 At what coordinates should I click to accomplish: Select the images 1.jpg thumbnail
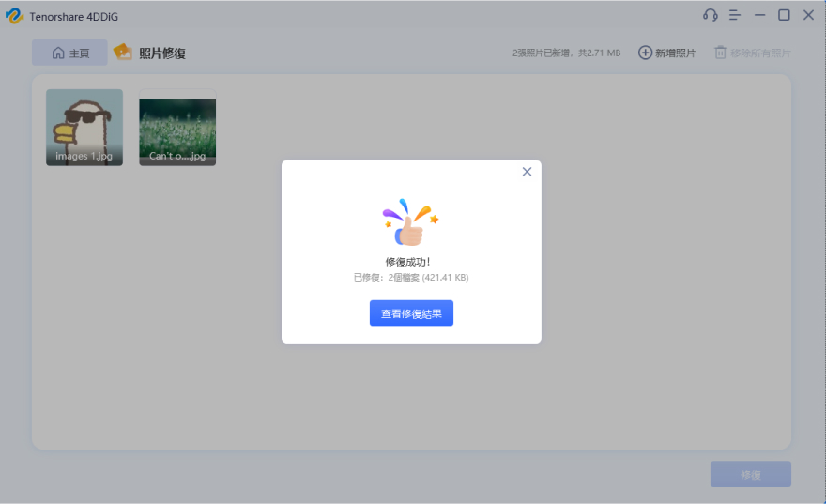(x=84, y=128)
